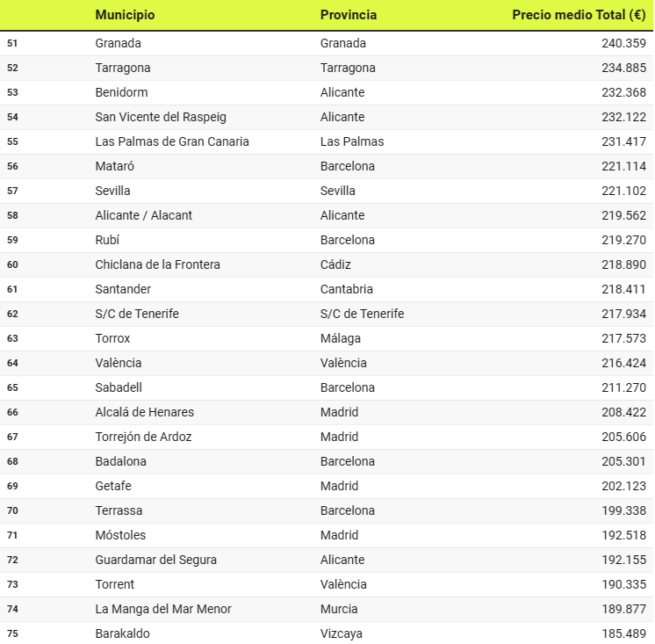Select Benidorm in the Municipio column
655x644 pixels.
121,92
